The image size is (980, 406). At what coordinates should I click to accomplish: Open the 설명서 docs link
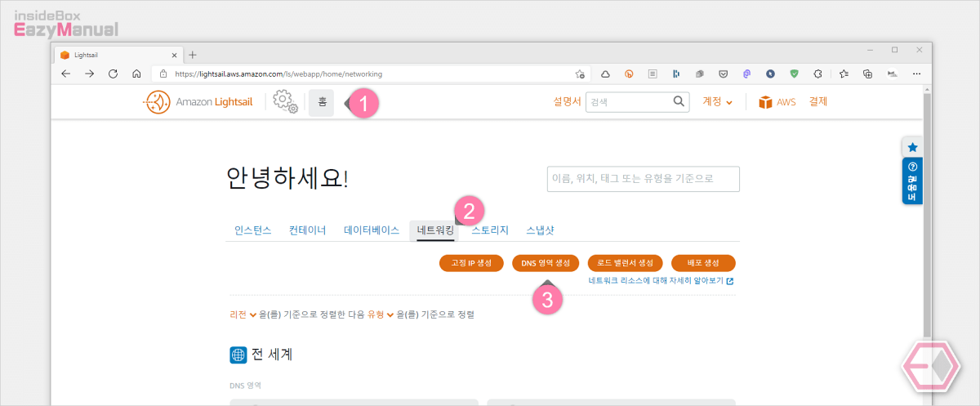[567, 102]
